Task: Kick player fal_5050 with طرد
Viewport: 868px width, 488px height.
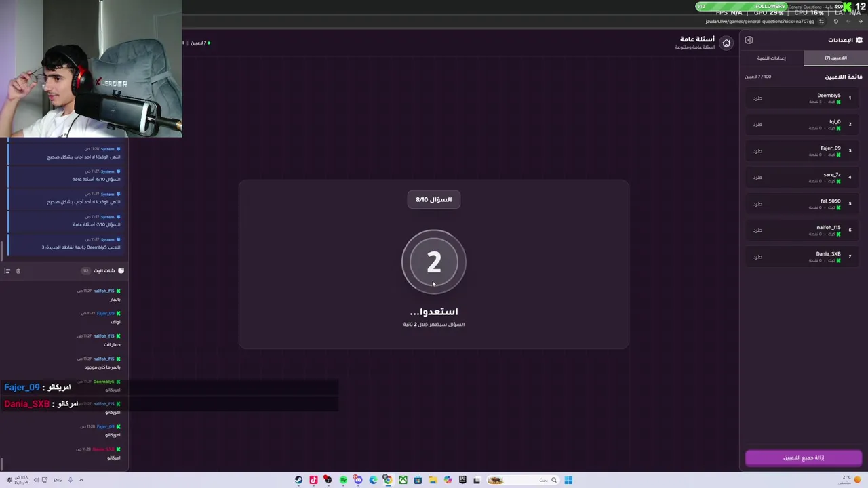Action: pyautogui.click(x=757, y=204)
